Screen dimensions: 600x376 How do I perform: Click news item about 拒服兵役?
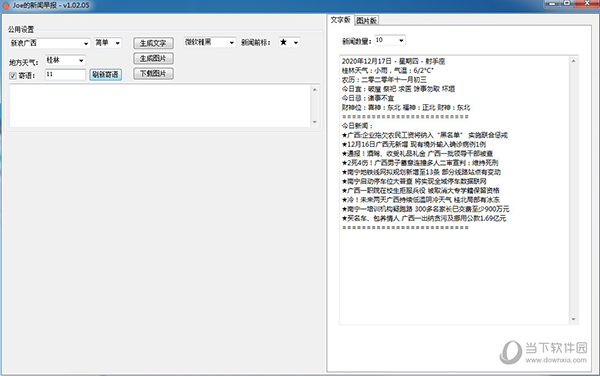click(421, 190)
